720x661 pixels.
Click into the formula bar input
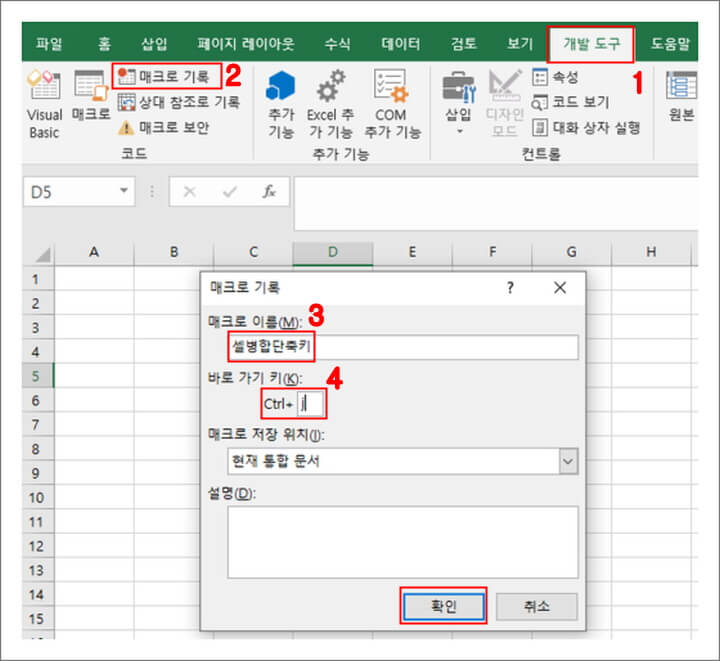tap(496, 203)
